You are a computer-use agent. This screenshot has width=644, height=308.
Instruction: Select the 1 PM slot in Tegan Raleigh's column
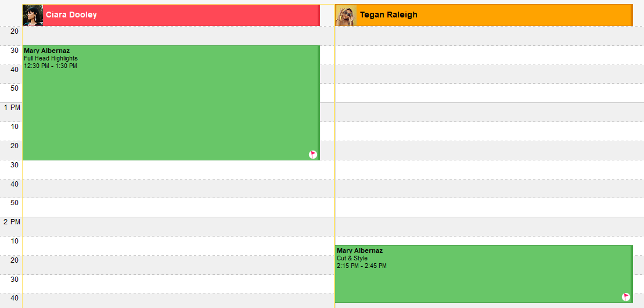point(489,112)
